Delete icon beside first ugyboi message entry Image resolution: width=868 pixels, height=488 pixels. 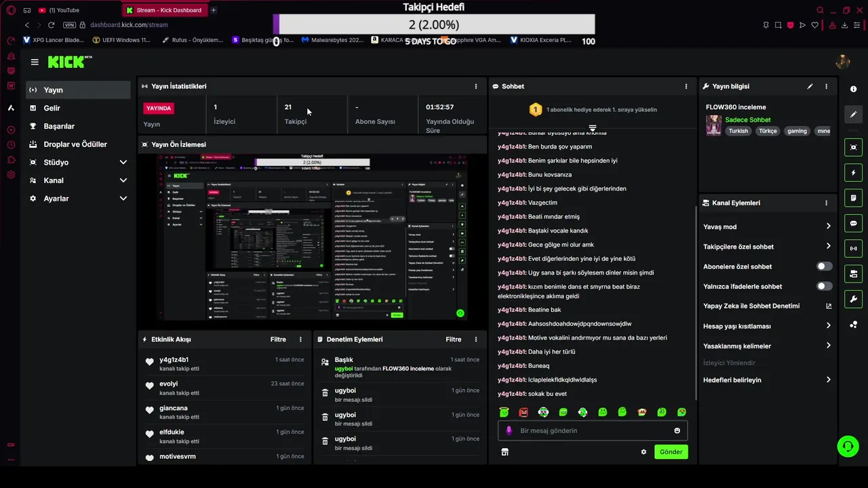pos(325,393)
